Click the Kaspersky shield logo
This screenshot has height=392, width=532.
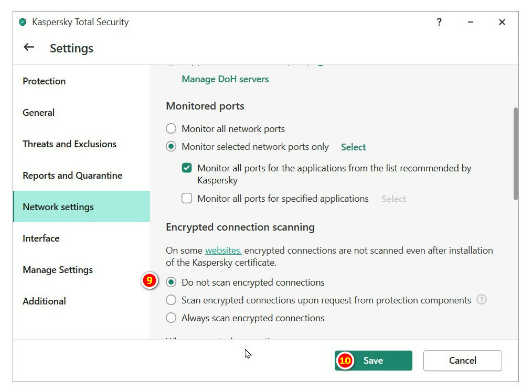[23, 23]
